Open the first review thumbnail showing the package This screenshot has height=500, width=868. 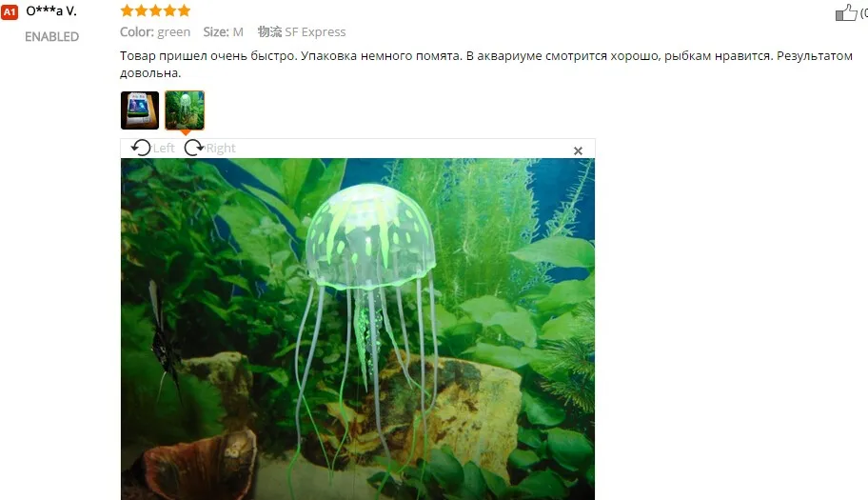(140, 110)
